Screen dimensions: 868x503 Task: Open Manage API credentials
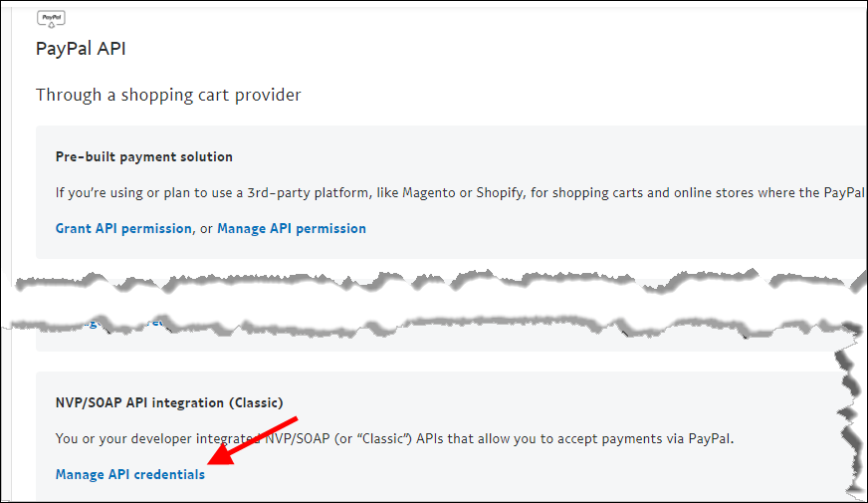point(130,475)
